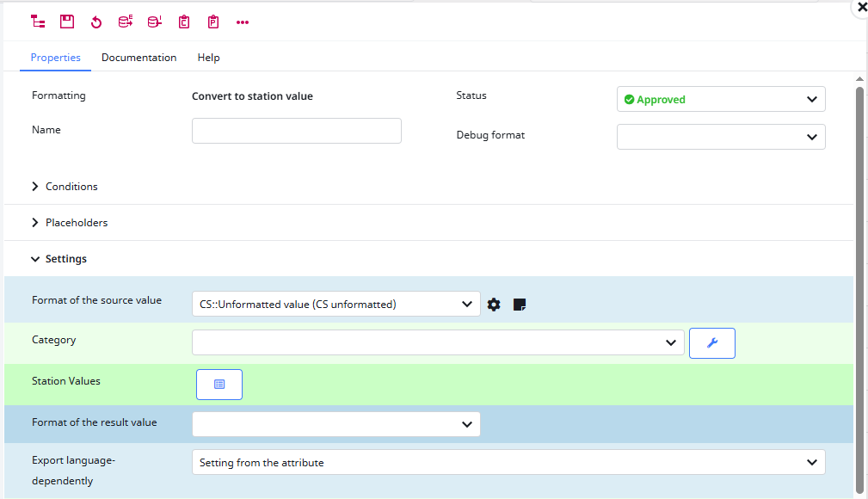Select the database export icon
868x499 pixels.
tap(125, 22)
